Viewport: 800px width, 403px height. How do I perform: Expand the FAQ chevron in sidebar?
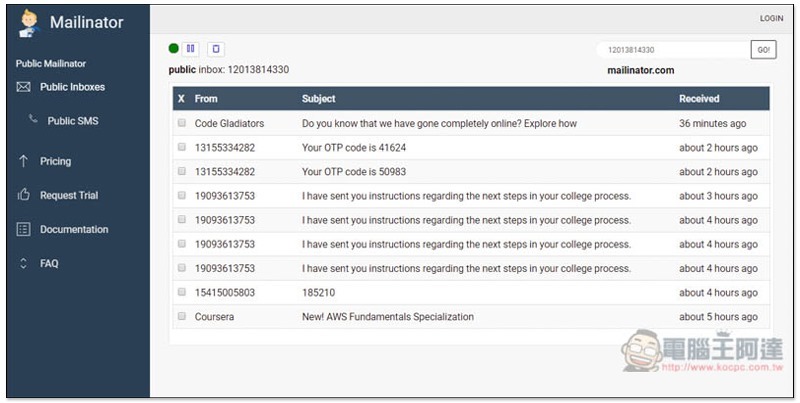[24, 264]
